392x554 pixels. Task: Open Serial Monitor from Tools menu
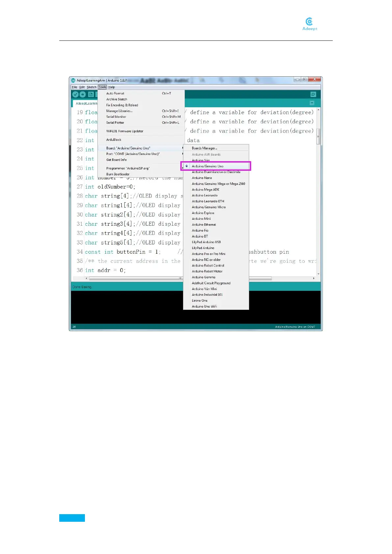pos(141,117)
